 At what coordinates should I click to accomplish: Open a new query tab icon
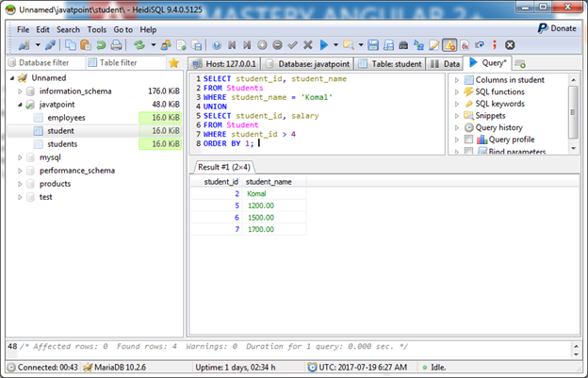coord(520,64)
